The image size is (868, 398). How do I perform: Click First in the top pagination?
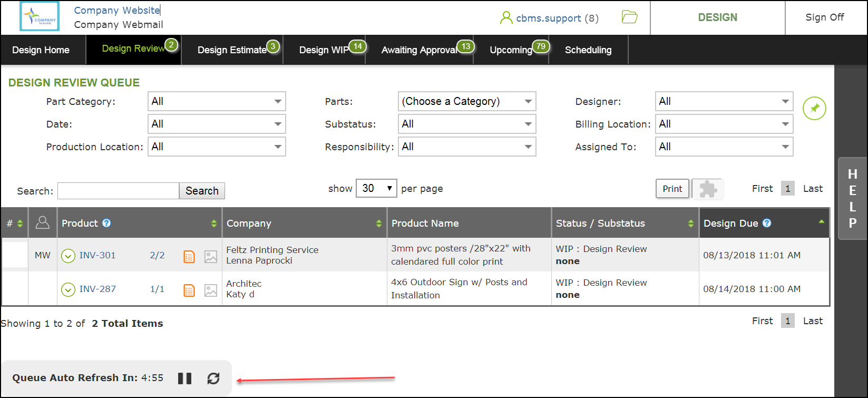pos(763,189)
